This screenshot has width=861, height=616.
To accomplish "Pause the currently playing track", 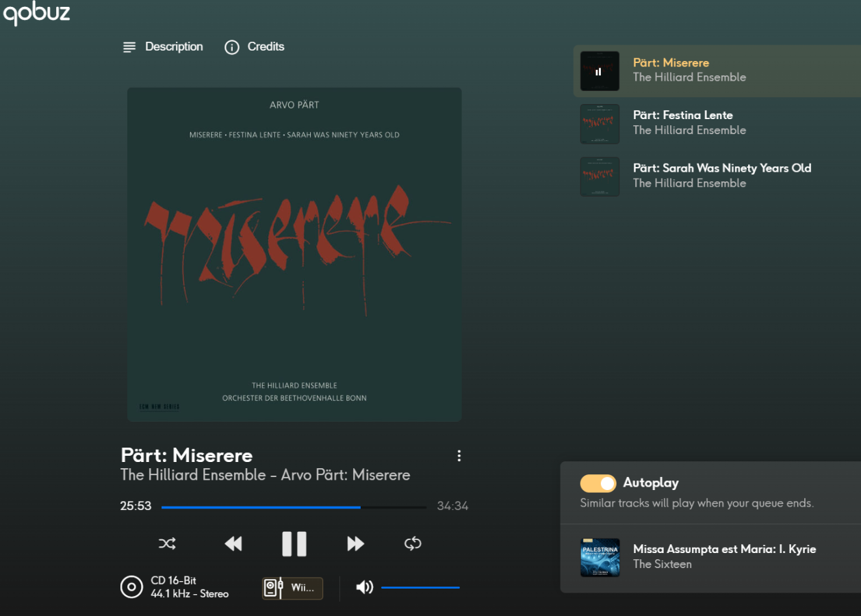I will [x=294, y=543].
